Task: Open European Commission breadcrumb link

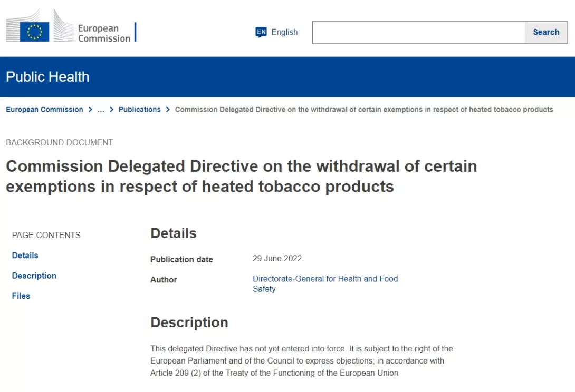Action: [44, 110]
